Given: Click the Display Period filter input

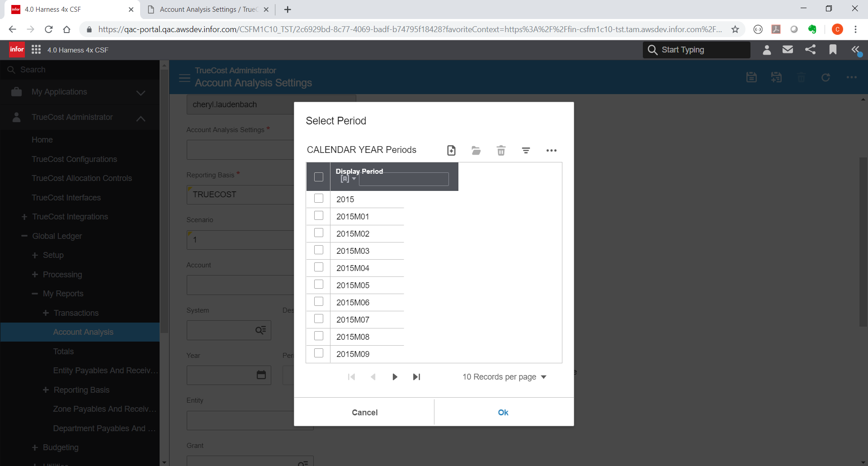Looking at the screenshot, I should click(404, 179).
